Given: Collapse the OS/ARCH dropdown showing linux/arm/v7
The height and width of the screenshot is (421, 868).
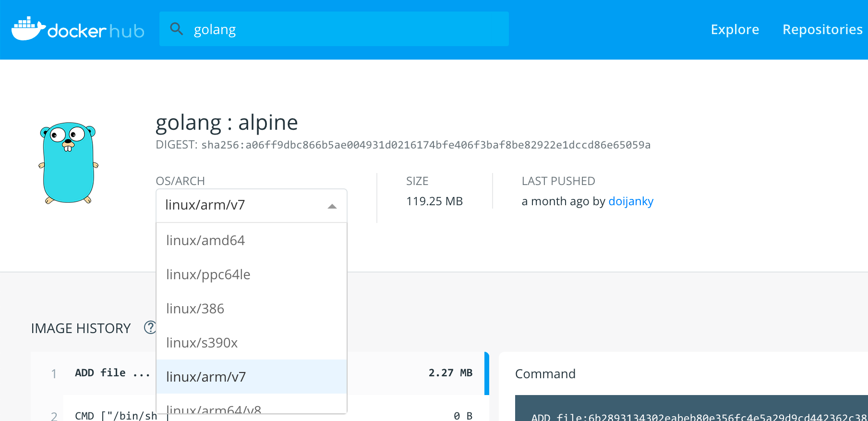Looking at the screenshot, I should (x=252, y=205).
